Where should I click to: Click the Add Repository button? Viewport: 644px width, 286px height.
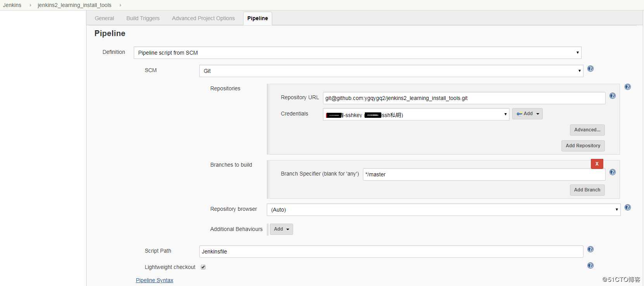pos(583,146)
